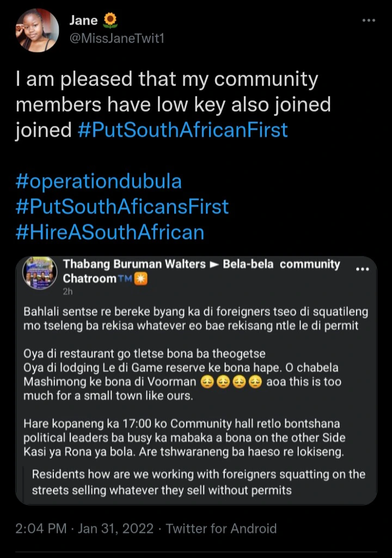This screenshot has height=558, width=392.
Task: Open the embedded post's three-dot options
Action: coord(362,269)
